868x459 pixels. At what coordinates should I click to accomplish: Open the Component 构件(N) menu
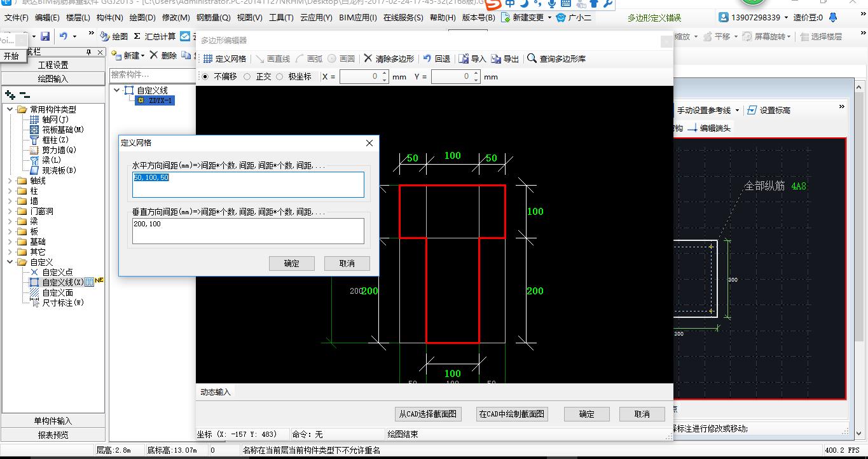tap(110, 18)
